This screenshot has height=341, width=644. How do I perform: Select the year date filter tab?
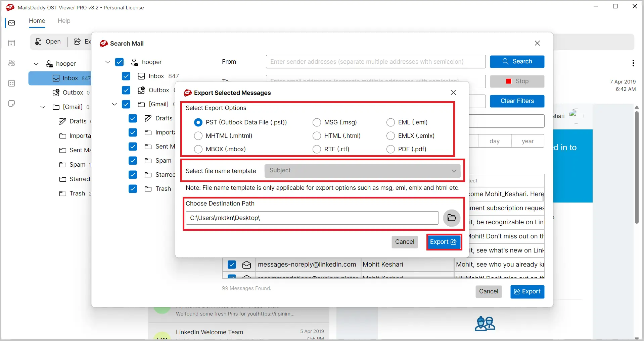[528, 141]
